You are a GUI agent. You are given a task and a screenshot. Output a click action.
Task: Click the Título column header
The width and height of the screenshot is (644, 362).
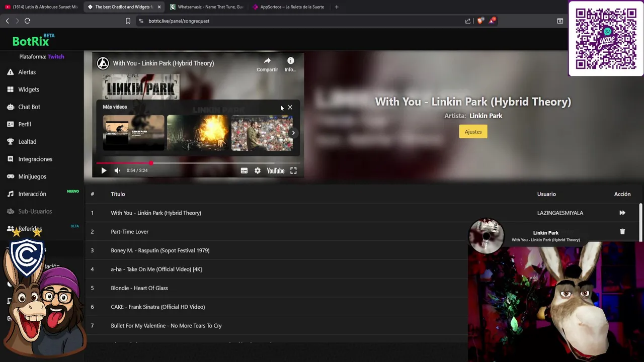(x=118, y=194)
